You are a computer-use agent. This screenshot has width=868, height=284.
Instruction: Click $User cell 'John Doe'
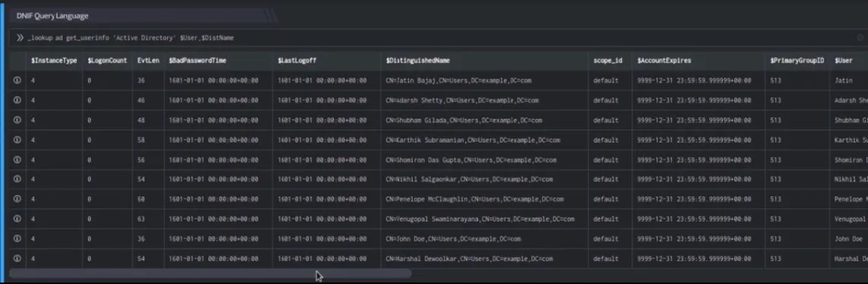849,238
